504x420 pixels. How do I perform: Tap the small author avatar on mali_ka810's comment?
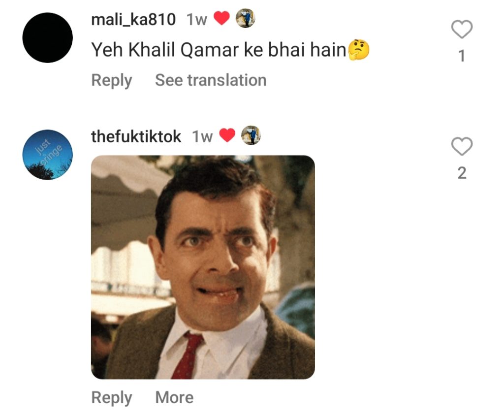pos(245,19)
